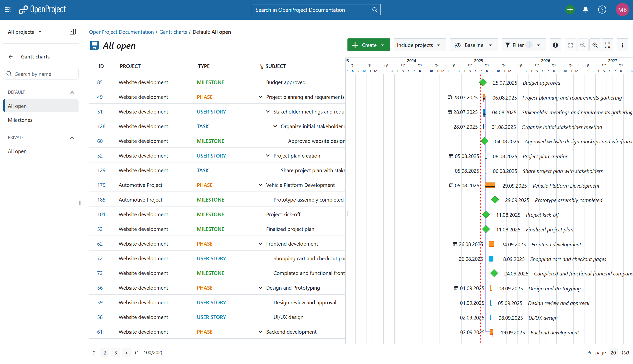Click the OpenProject logo
Screen dimensions: 633x364
click(42, 10)
